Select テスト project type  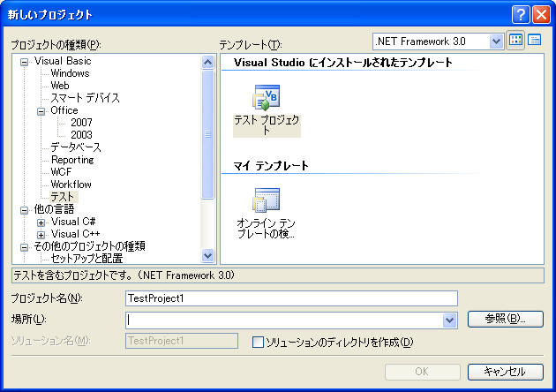coord(63,197)
